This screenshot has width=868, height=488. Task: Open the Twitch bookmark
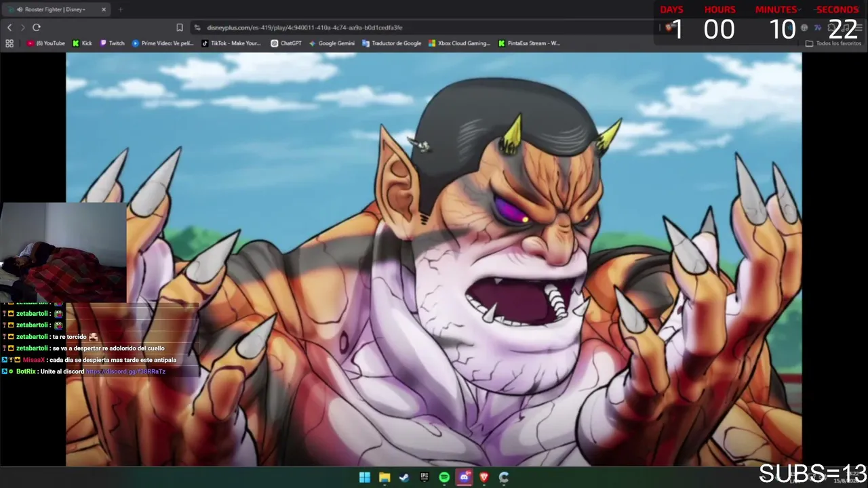(x=113, y=43)
